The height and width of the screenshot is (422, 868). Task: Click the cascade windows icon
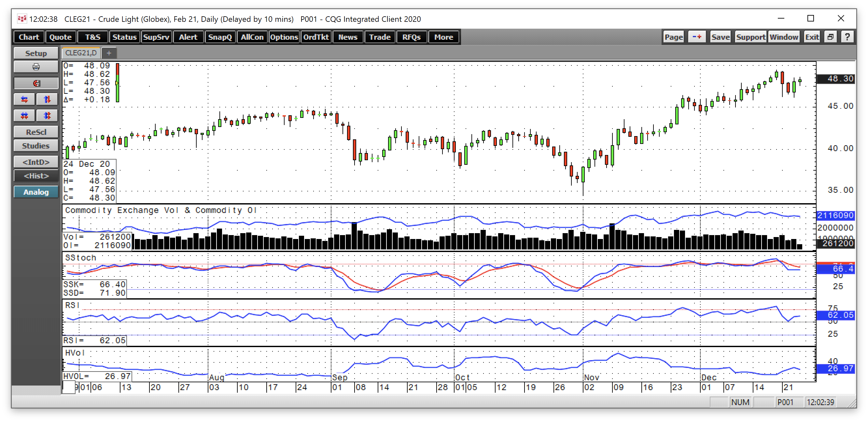click(831, 37)
